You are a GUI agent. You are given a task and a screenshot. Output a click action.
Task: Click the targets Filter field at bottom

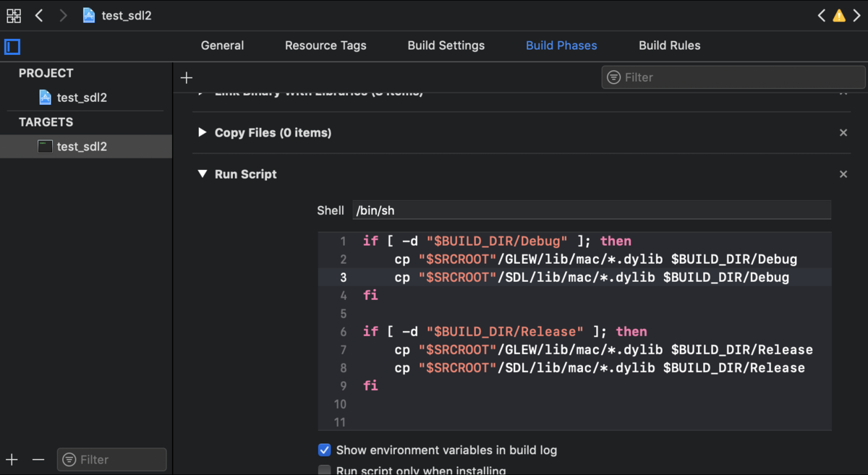click(x=112, y=459)
